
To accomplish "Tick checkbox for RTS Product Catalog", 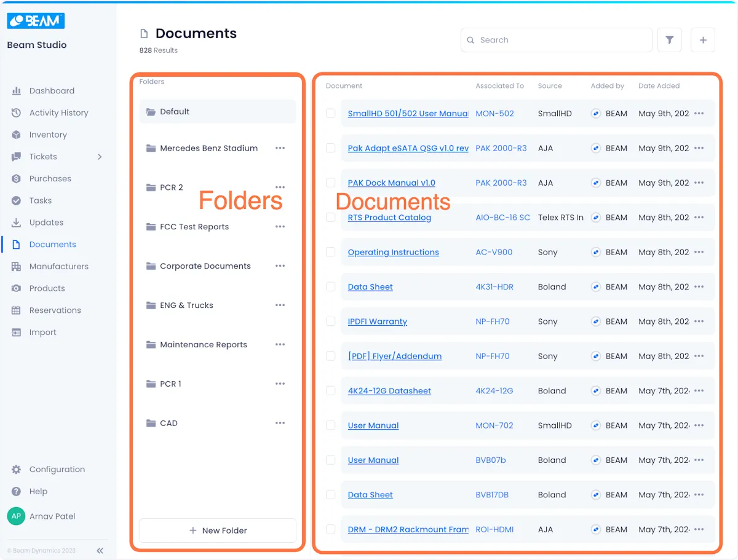I will click(331, 218).
